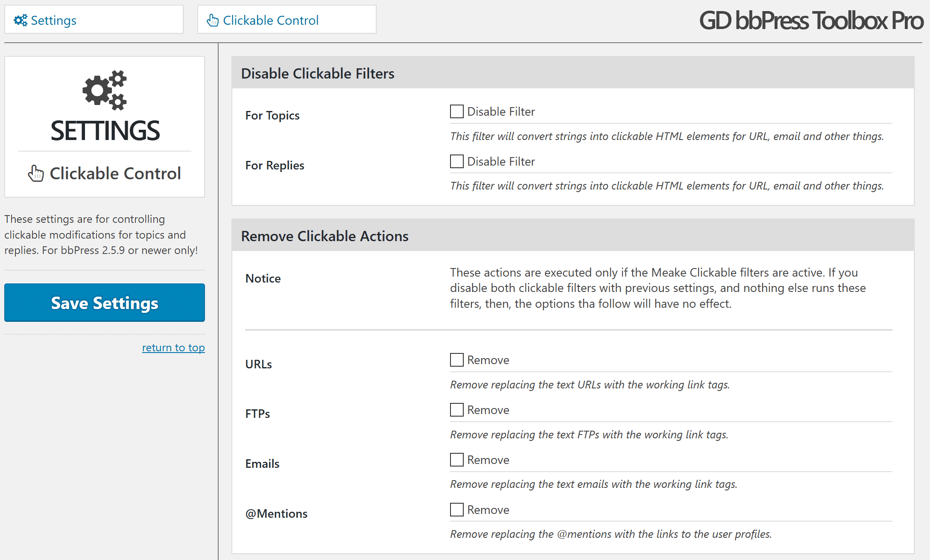Click the text URLs description line
The image size is (930, 560).
tap(590, 385)
